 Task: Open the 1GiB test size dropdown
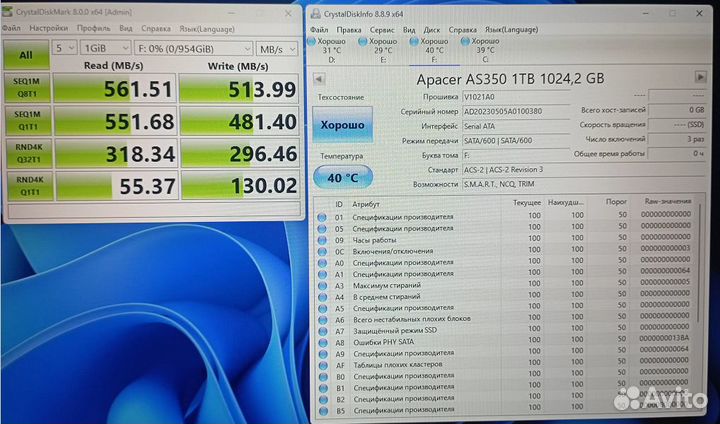(x=106, y=48)
